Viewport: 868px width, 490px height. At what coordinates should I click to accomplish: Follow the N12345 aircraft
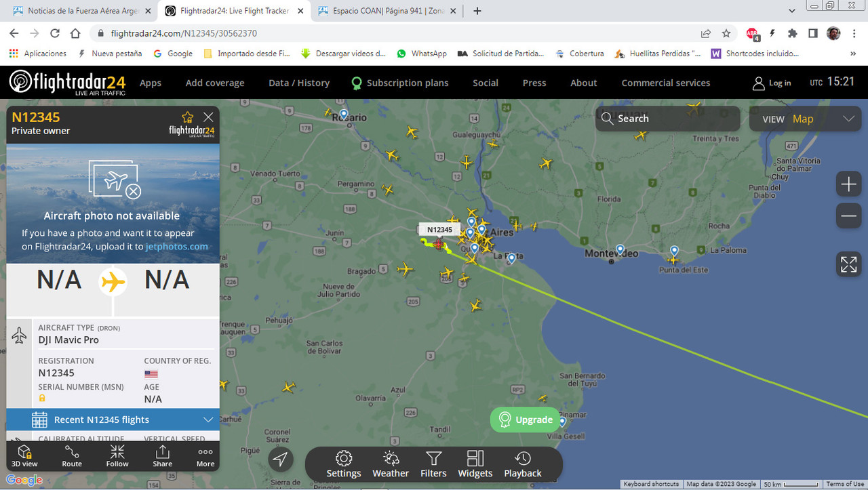[x=117, y=456]
